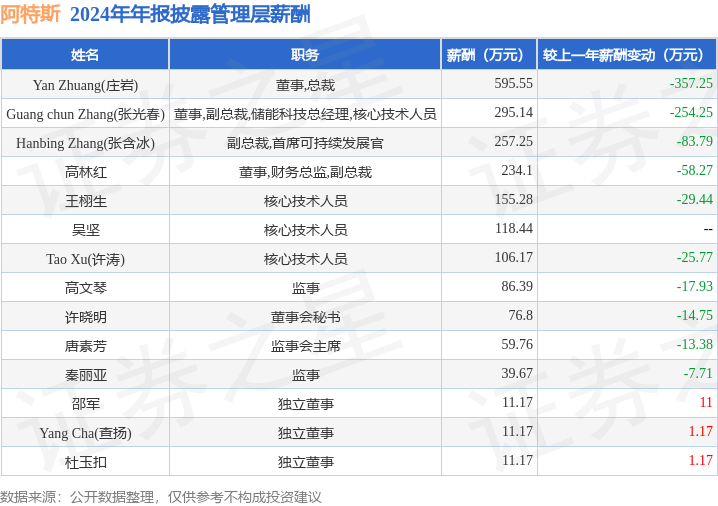
Task: Click the 1.17 change value for 杜玉扣
Action: pos(701,460)
